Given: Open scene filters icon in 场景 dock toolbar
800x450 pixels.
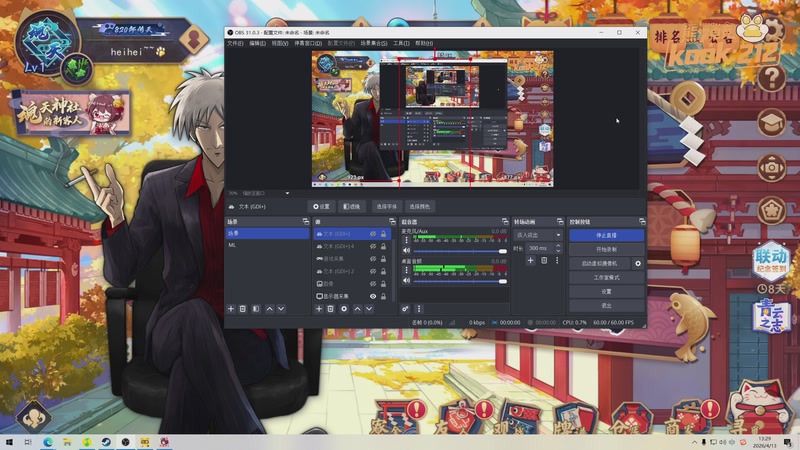Looking at the screenshot, I should (x=256, y=309).
